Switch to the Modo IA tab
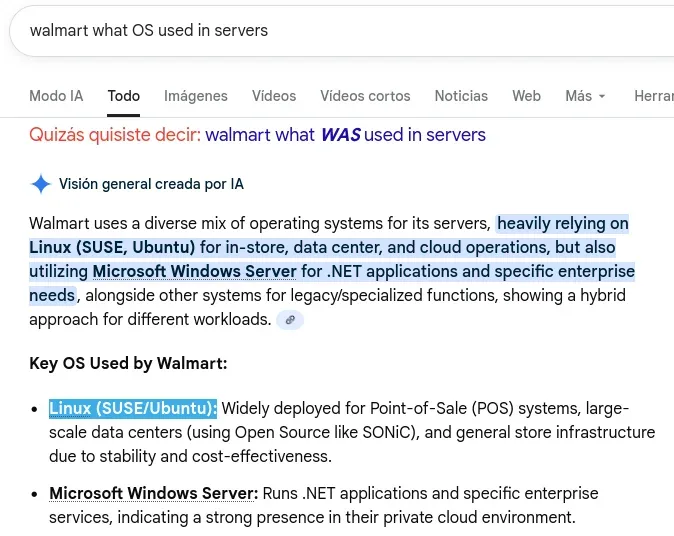This screenshot has height=536, width=674. coord(56,96)
